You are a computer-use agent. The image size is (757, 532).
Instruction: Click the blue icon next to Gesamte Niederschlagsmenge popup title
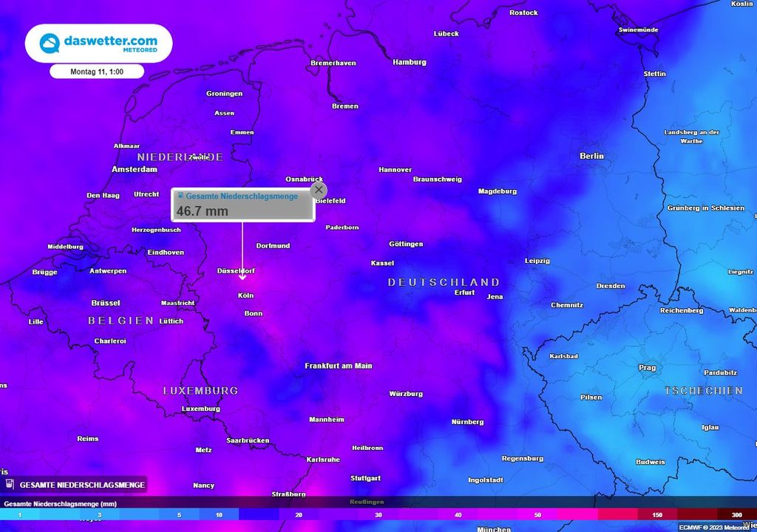(180, 195)
